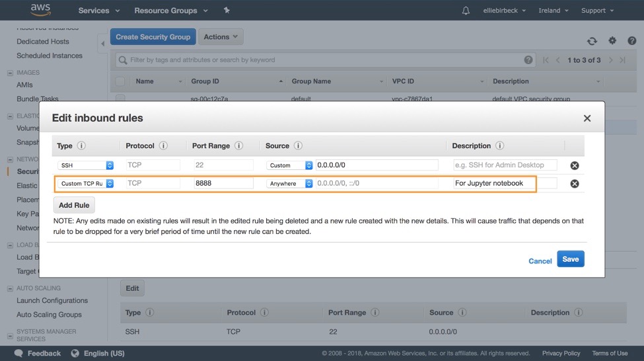This screenshot has height=361, width=644.
Task: Open the Support dropdown menu
Action: point(597,11)
